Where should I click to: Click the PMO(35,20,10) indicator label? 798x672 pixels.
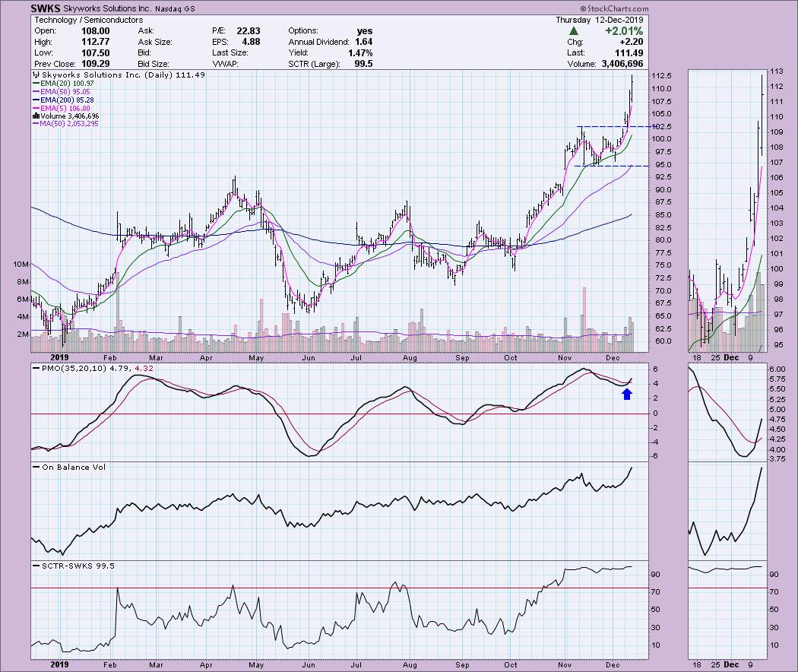point(74,368)
